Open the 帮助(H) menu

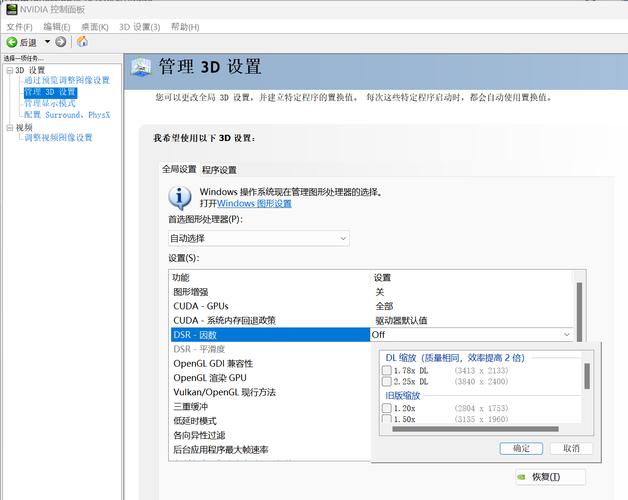pyautogui.click(x=185, y=27)
